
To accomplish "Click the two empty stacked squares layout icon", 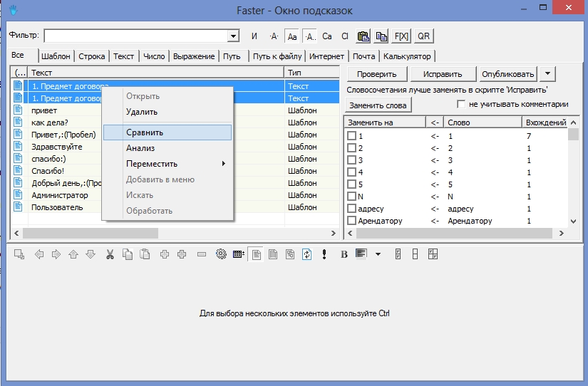I will tap(415, 254).
